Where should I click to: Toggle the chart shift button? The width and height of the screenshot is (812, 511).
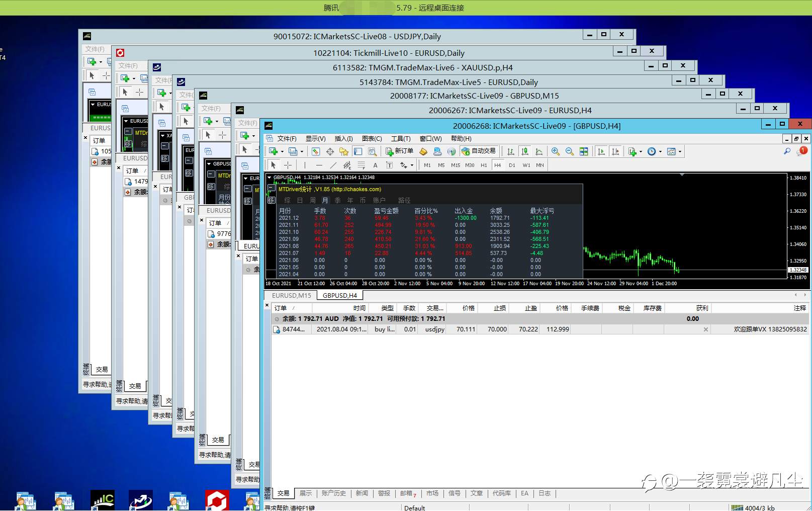pos(615,151)
